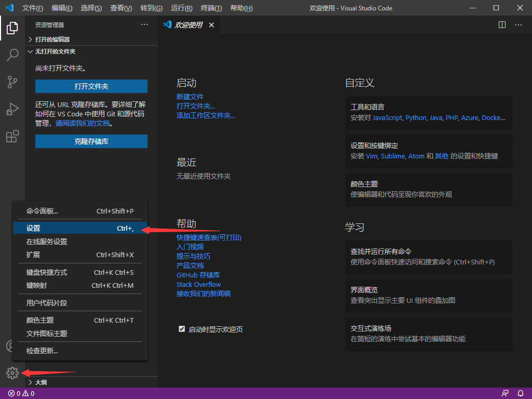This screenshot has width=532, height=399.
Task: Select 文件图标主题 menu entry
Action: [x=80, y=334]
